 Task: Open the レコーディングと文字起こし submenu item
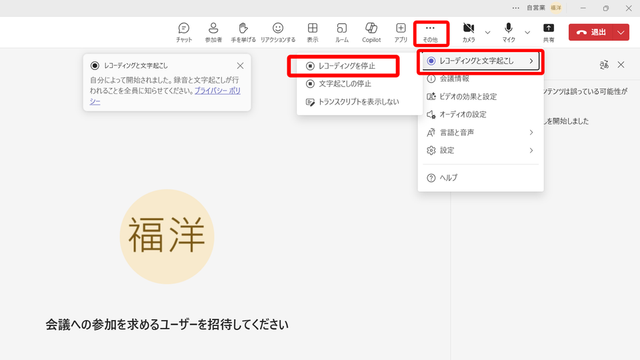[x=480, y=61]
